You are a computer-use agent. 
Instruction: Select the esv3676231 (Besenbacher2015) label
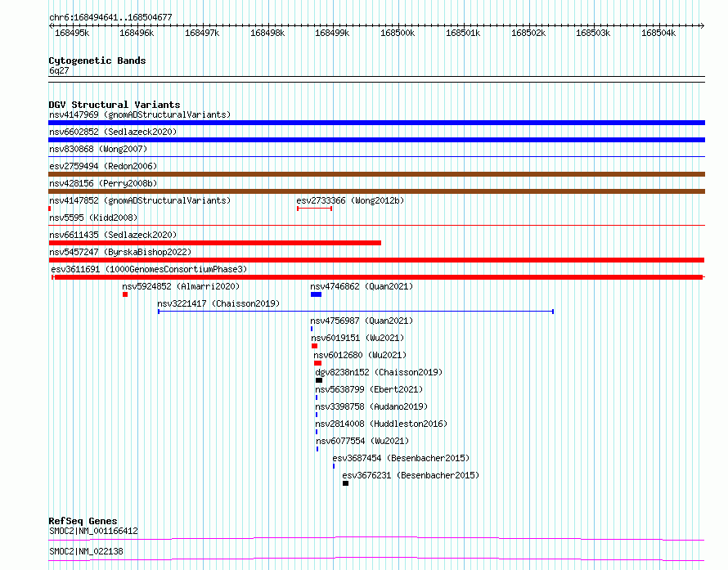(411, 475)
